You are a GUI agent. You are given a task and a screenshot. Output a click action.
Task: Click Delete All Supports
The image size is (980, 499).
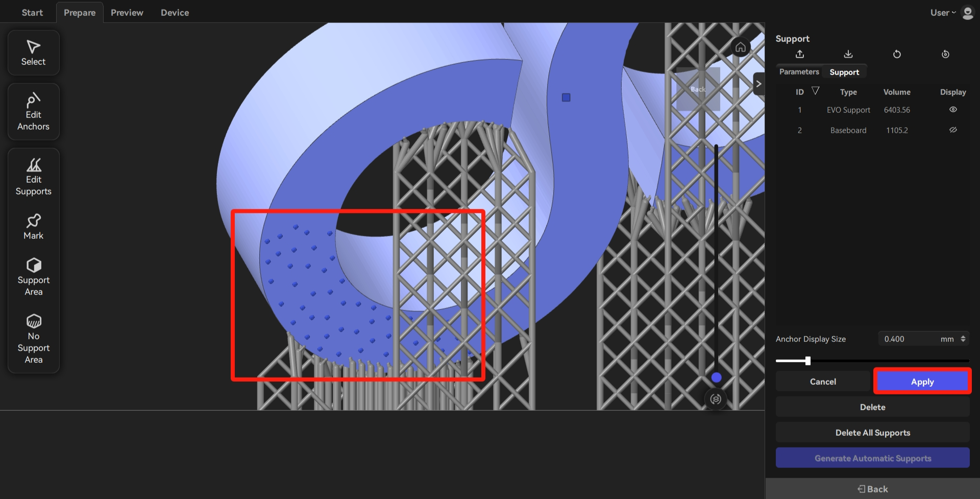[872, 432]
